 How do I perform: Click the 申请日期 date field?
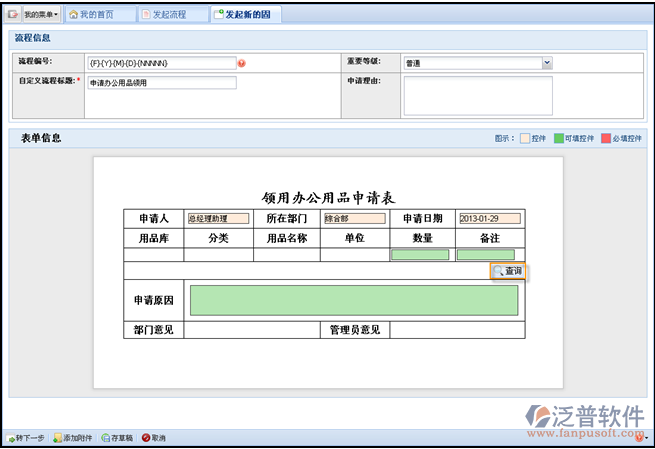point(489,219)
